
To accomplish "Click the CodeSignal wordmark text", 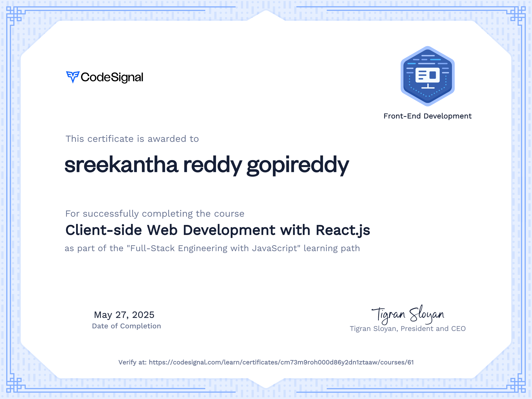I will (112, 77).
